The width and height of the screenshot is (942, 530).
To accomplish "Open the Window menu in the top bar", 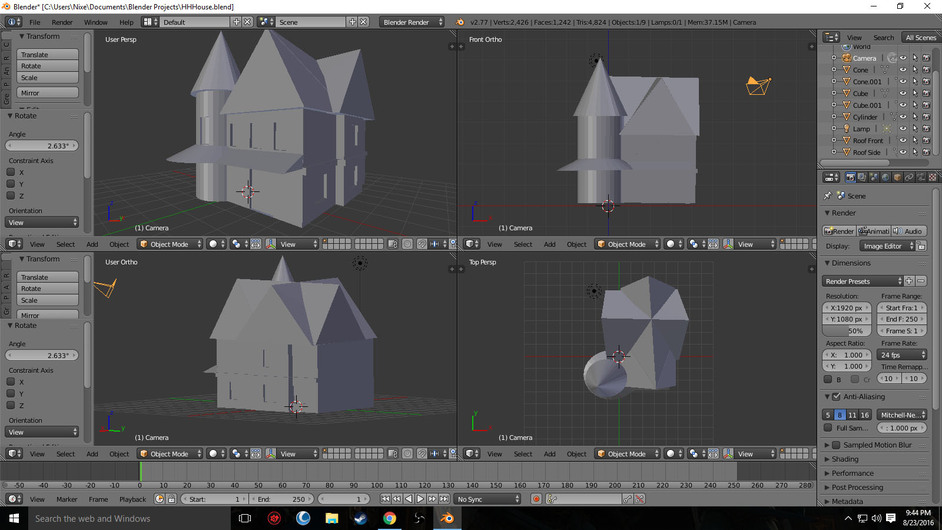I will [95, 22].
